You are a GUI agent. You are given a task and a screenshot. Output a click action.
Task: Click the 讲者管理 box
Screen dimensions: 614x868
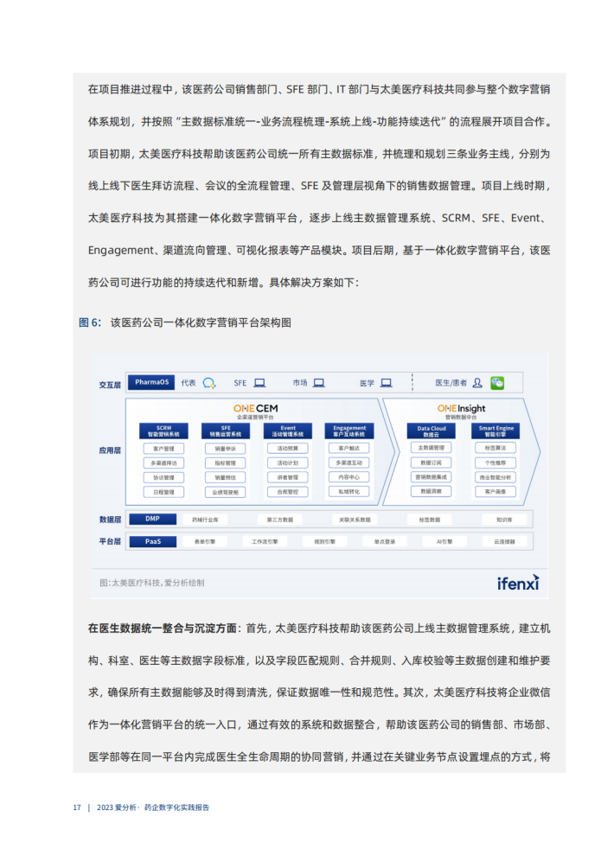tap(288, 477)
